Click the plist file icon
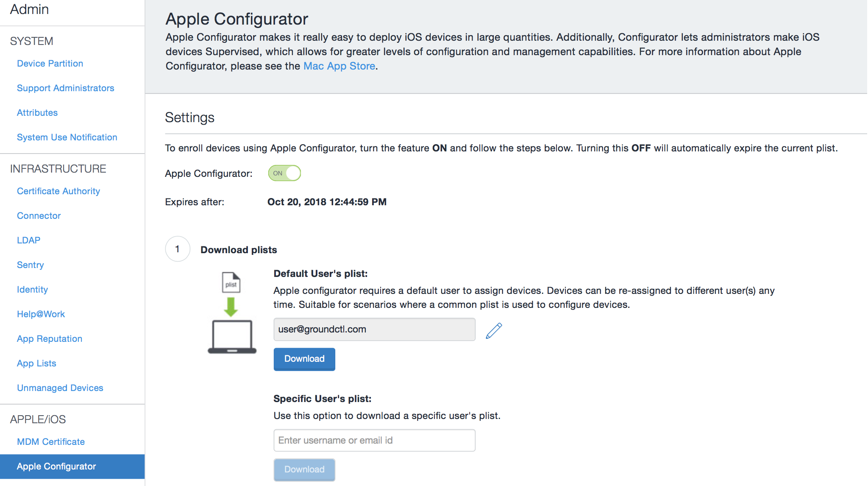 [x=231, y=282]
